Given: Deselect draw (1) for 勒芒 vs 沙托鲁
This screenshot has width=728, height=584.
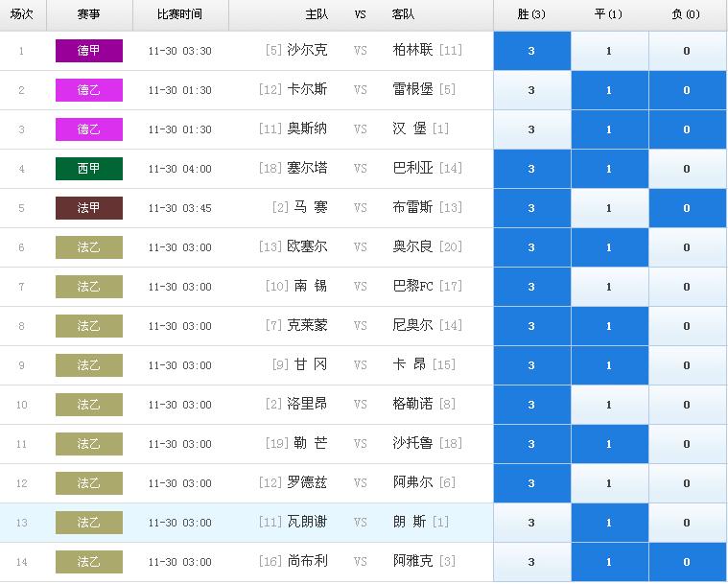Looking at the screenshot, I should click(610, 444).
